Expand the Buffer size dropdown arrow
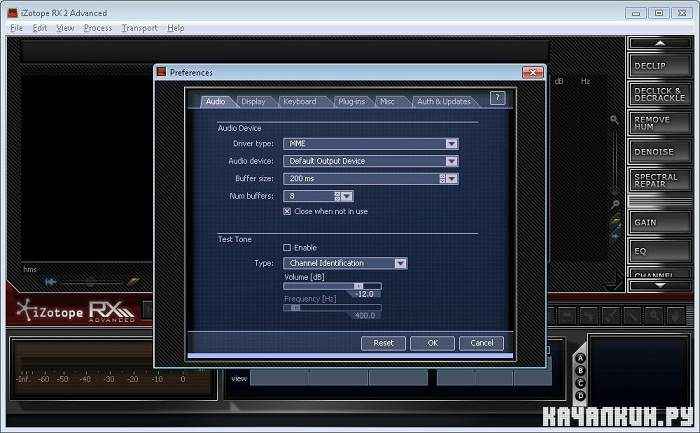Image resolution: width=700 pixels, height=433 pixels. 452,179
